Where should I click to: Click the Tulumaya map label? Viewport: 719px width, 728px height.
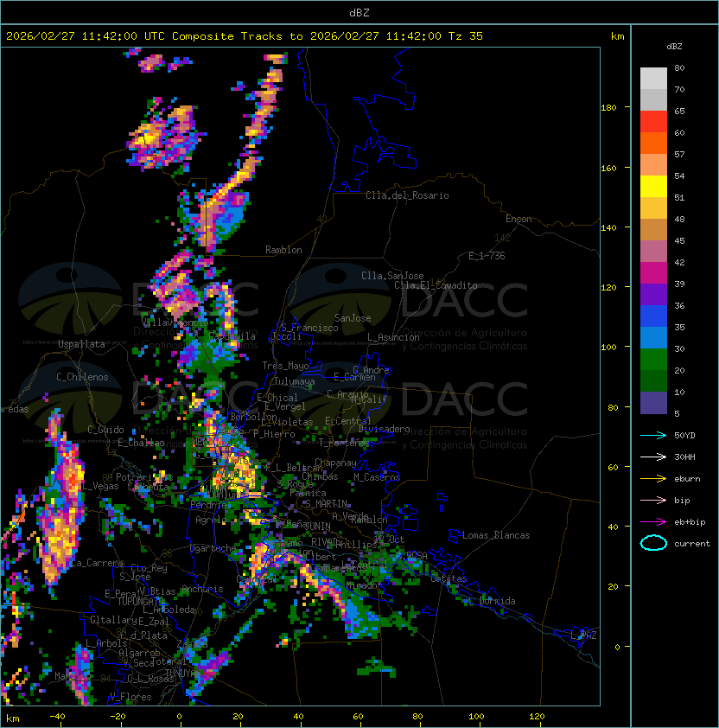click(295, 381)
